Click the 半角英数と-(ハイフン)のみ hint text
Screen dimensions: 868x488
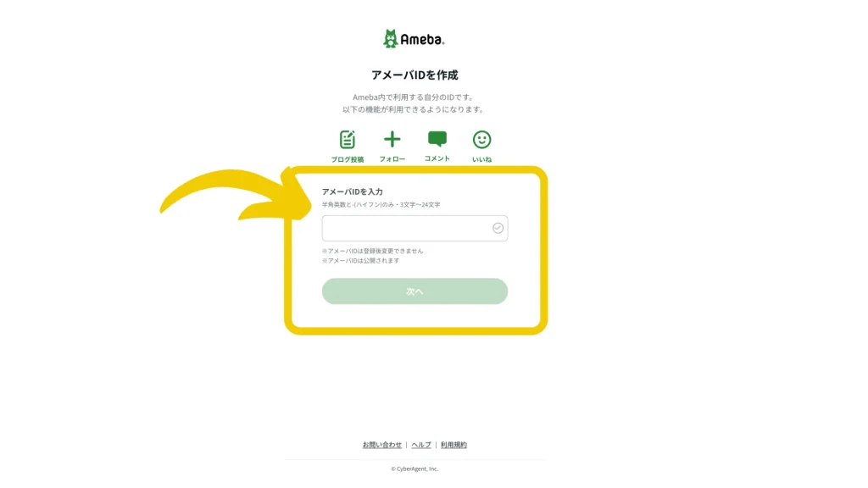pos(381,205)
